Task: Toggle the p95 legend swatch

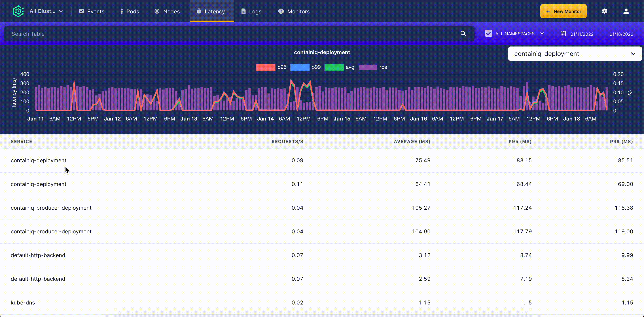Action: coord(265,67)
